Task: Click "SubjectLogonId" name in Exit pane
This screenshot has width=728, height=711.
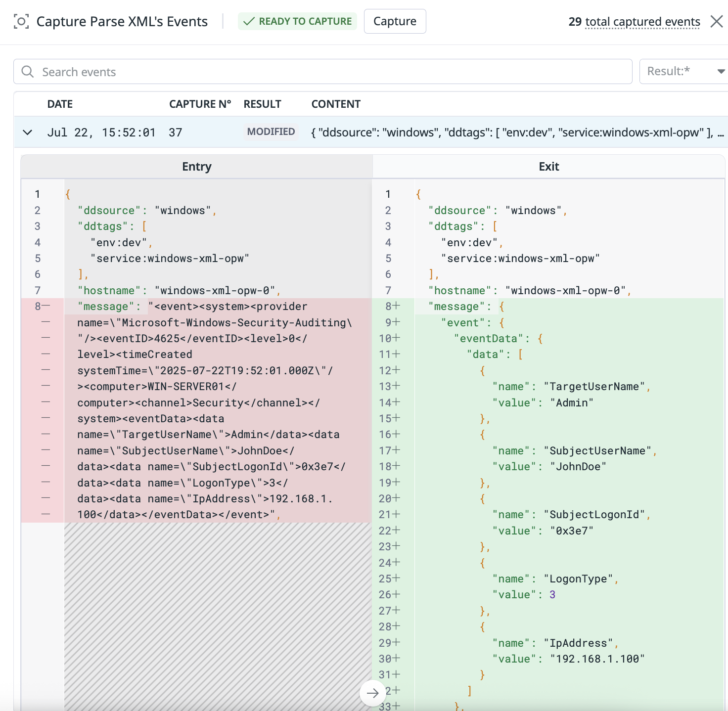Action: [x=594, y=515]
